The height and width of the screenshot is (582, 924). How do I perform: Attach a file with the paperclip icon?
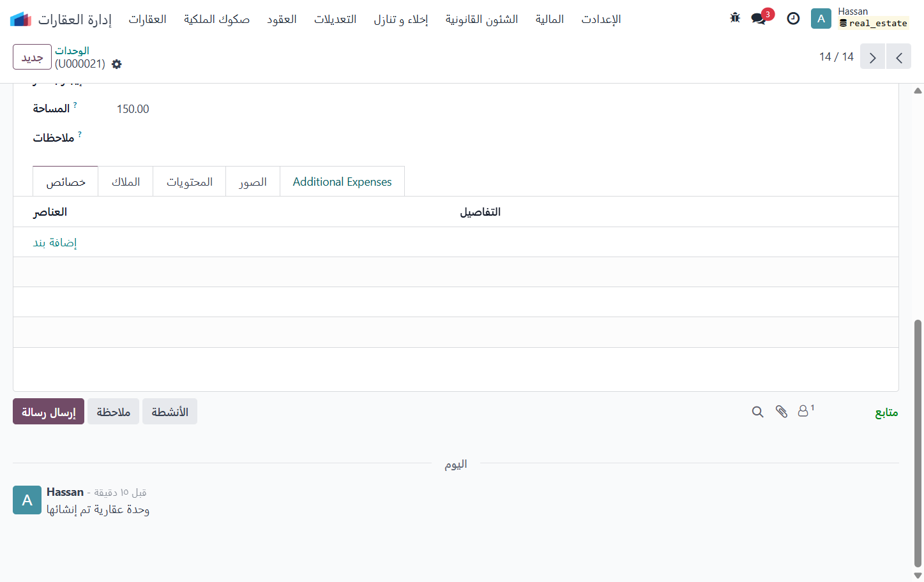(x=781, y=412)
